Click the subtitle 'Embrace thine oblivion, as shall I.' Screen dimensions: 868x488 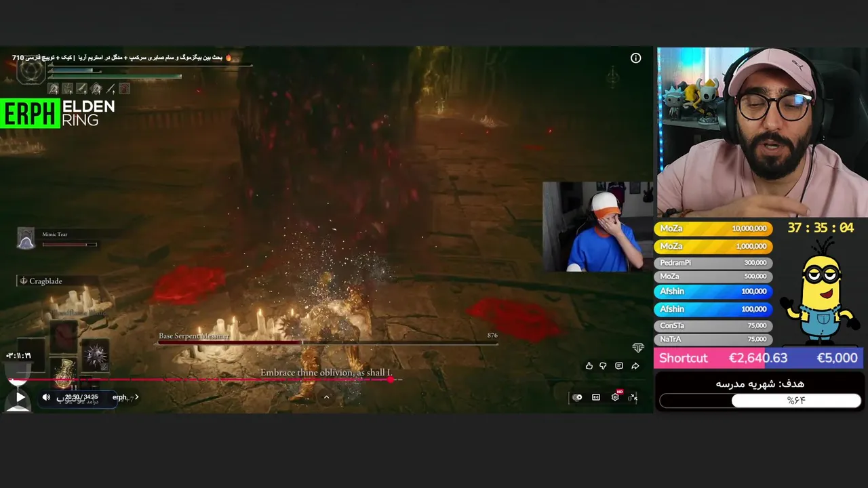[326, 373]
